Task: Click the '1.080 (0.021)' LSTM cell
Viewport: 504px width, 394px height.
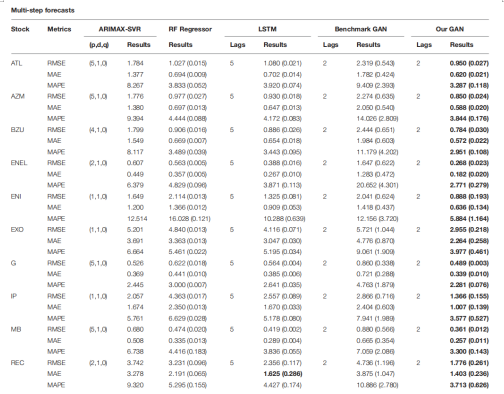Action: pyautogui.click(x=282, y=63)
